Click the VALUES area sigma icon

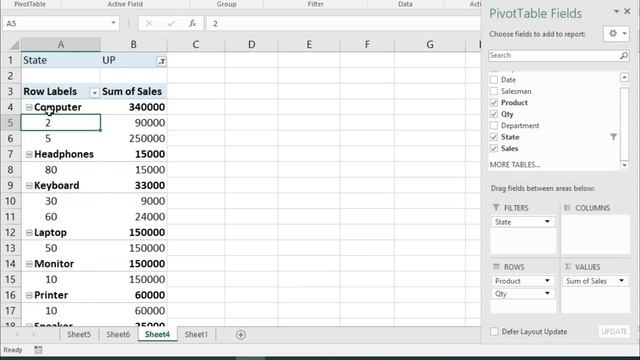coord(567,267)
